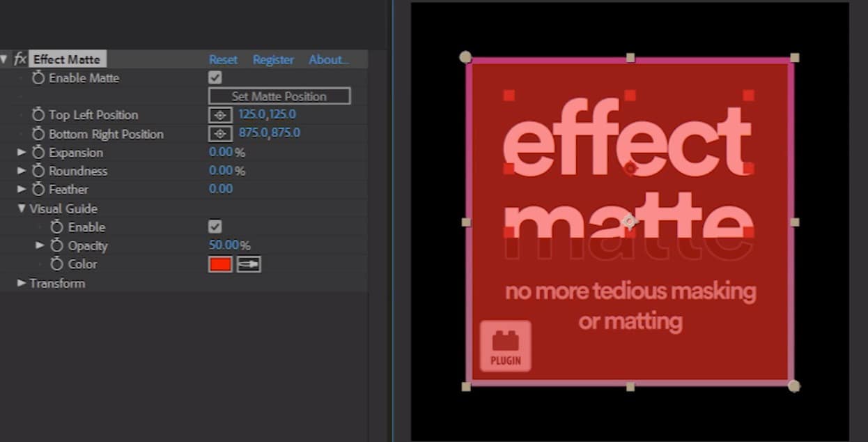Viewport: 868px width, 442px height.
Task: Expand the Expansion property
Action: coord(22,152)
